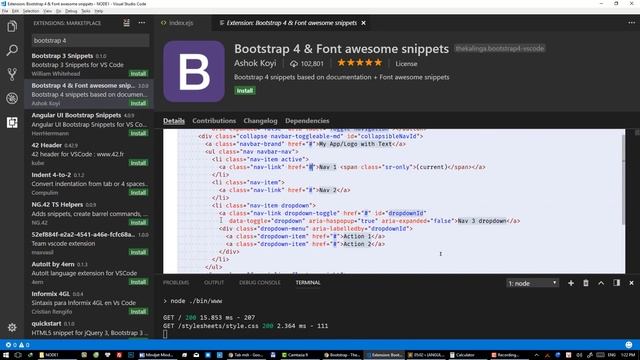Install Angular UI Bootstrap Snippets
The height and width of the screenshot is (360, 640).
click(x=138, y=133)
